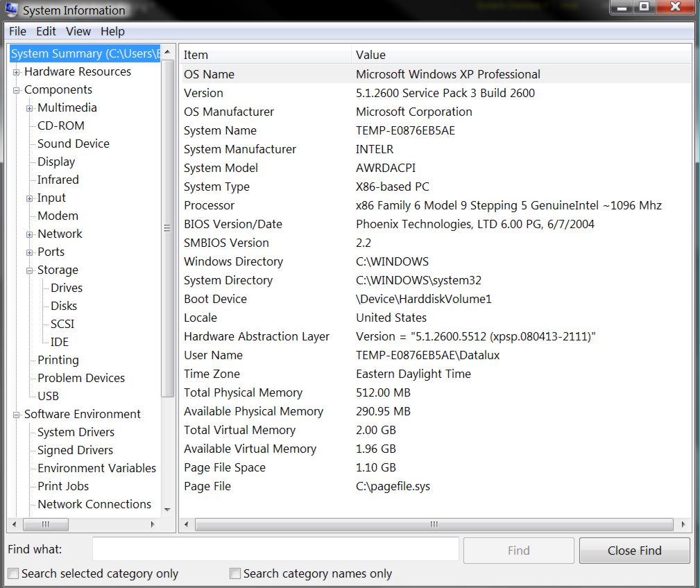Maximize the System Information window
The width and height of the screenshot is (700, 588).
(x=644, y=8)
